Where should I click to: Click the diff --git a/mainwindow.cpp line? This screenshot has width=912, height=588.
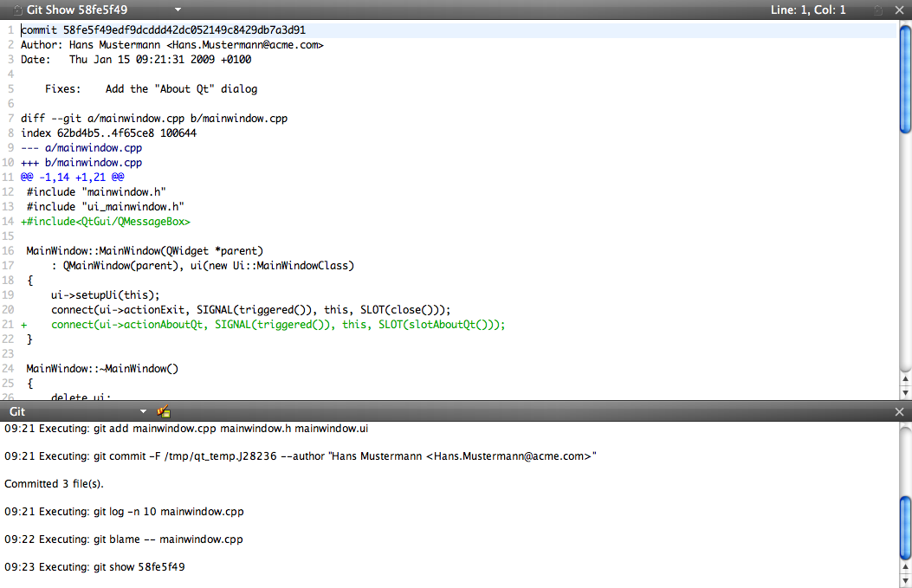(x=154, y=118)
